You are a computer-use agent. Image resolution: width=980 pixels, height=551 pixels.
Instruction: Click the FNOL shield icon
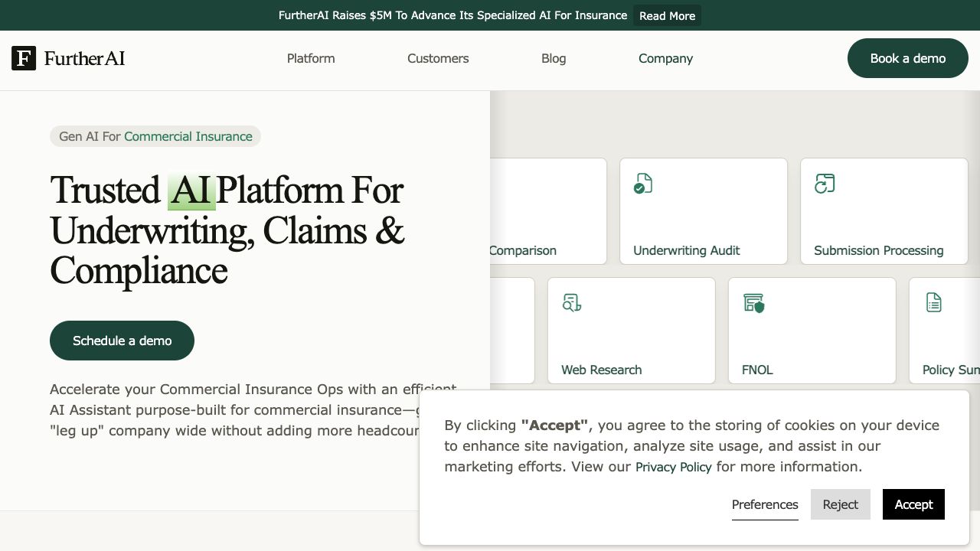[754, 303]
